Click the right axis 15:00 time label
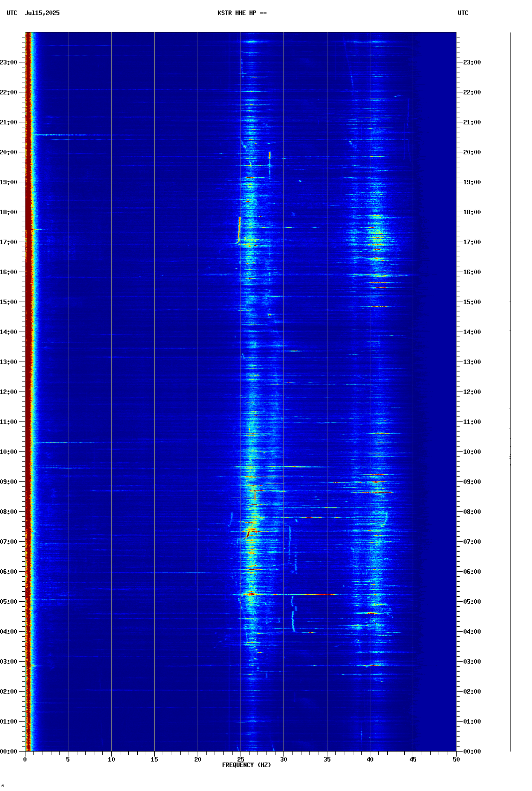The height and width of the screenshot is (791, 532). pos(472,302)
